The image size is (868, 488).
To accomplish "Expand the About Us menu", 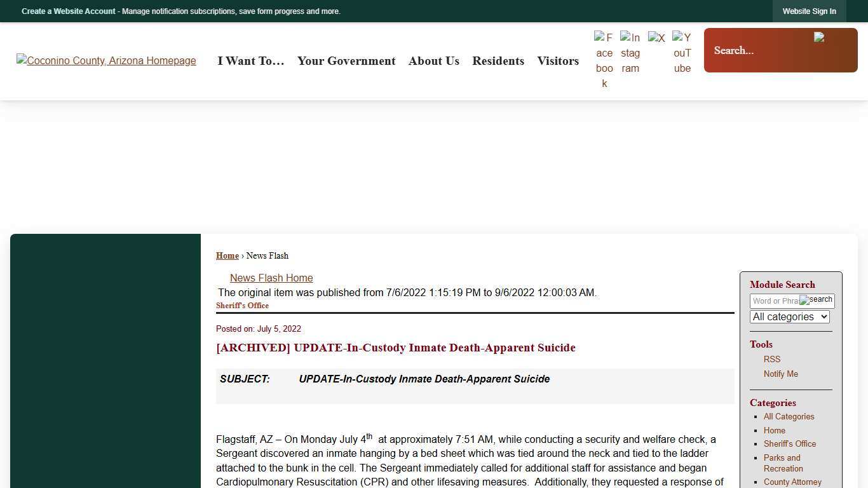I will pos(434,61).
